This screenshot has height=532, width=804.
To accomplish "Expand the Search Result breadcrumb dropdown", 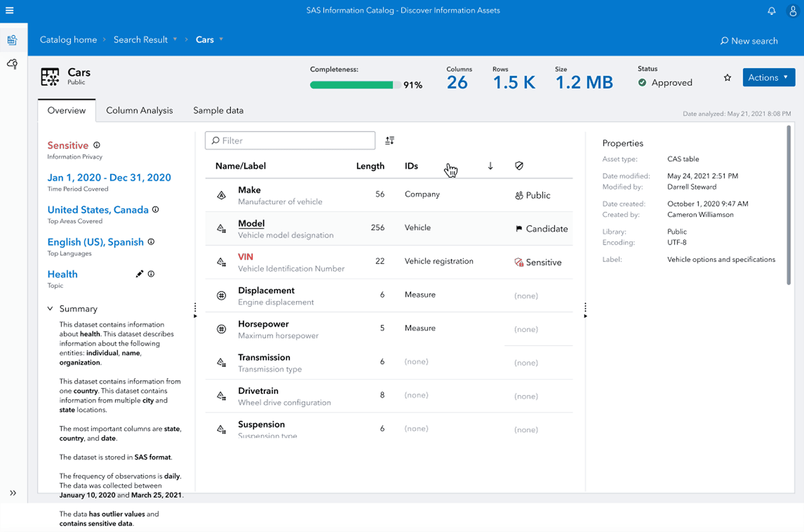I will click(176, 39).
